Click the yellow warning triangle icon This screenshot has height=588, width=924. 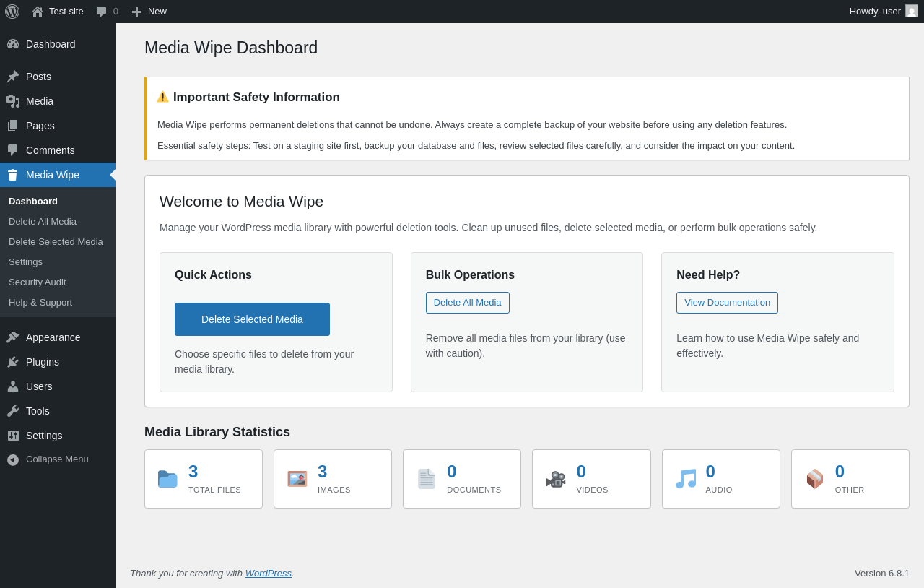[163, 97]
